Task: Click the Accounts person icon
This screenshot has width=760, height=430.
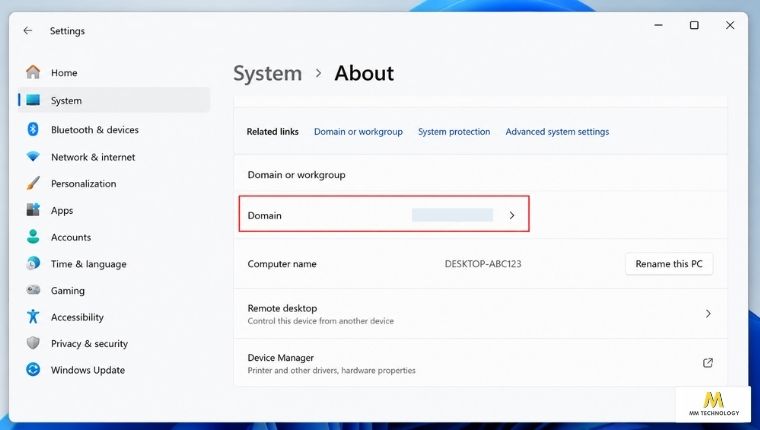Action: (x=33, y=237)
